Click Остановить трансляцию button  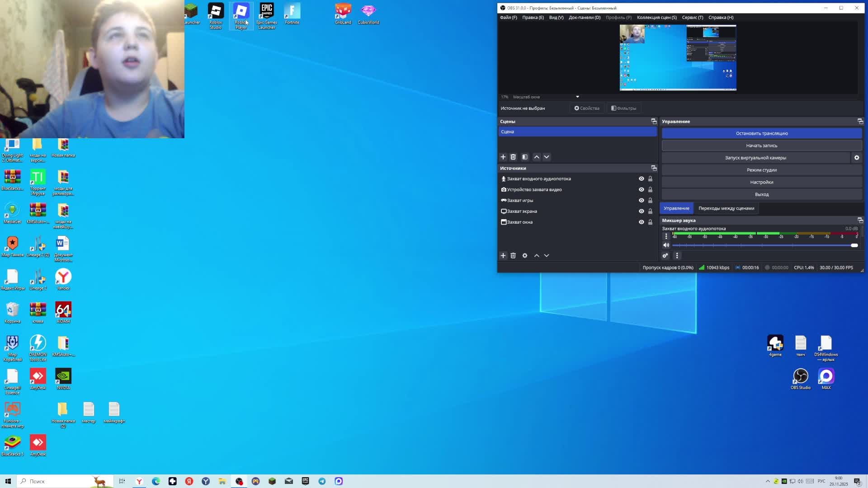point(761,133)
